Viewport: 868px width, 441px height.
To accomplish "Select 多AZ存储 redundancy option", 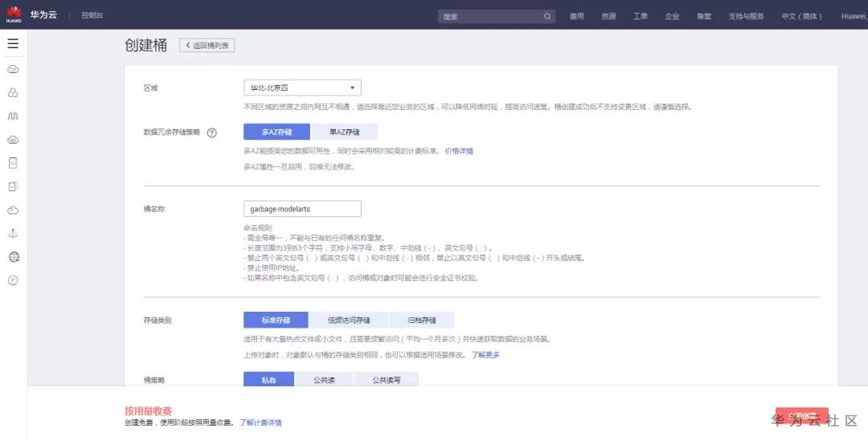I will [x=276, y=132].
